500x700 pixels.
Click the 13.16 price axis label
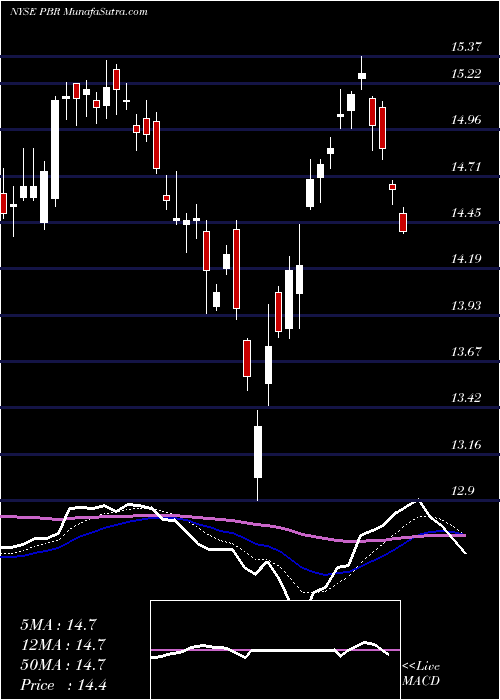click(466, 445)
